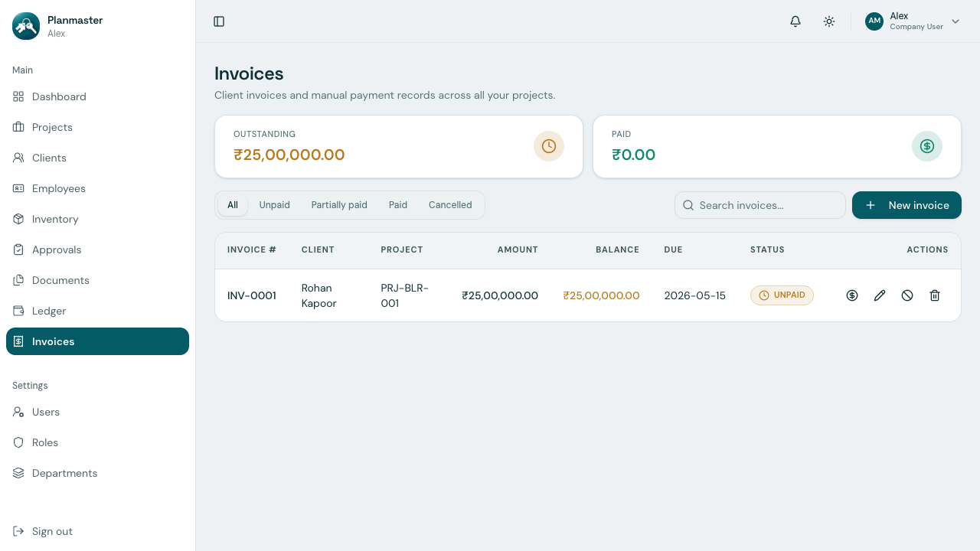Open notifications bell

click(x=795, y=21)
